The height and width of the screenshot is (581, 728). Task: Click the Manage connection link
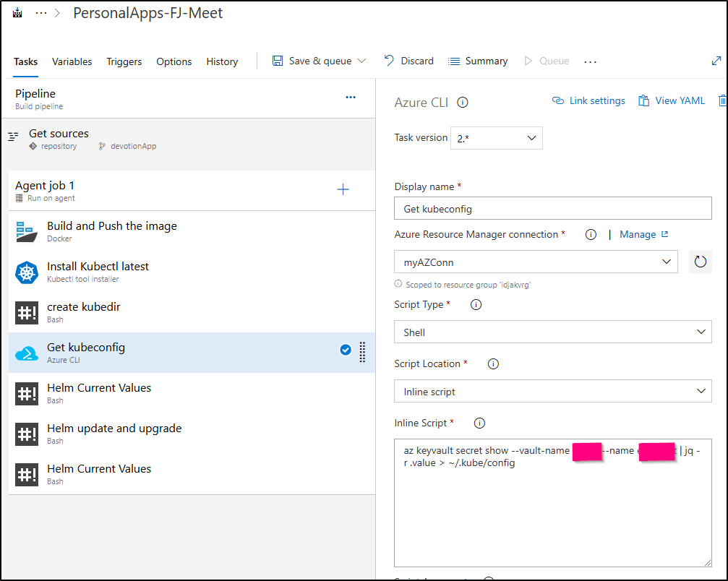click(643, 234)
